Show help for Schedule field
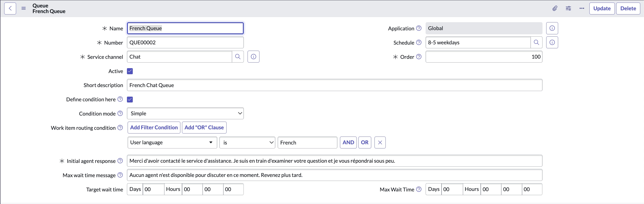644x204 pixels. click(x=419, y=42)
